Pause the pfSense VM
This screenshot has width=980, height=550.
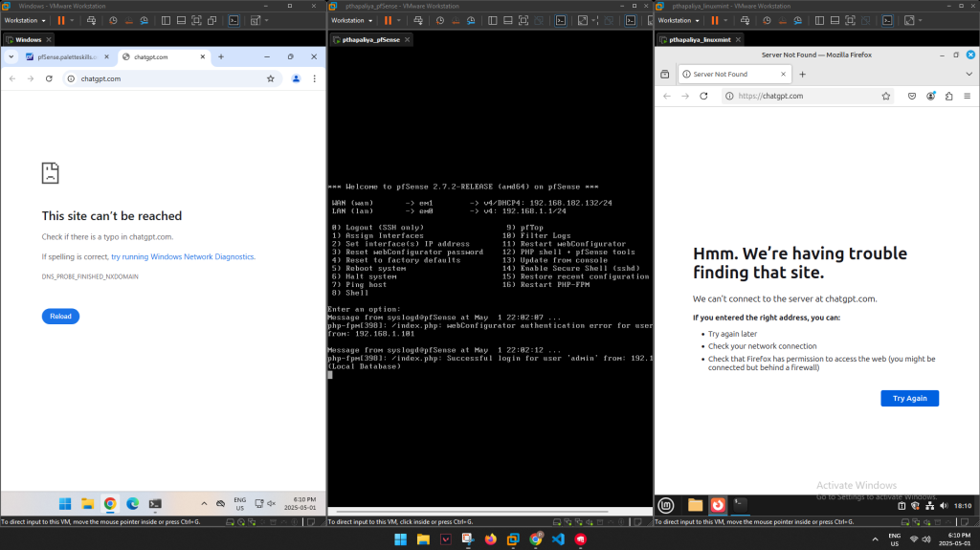coord(389,21)
